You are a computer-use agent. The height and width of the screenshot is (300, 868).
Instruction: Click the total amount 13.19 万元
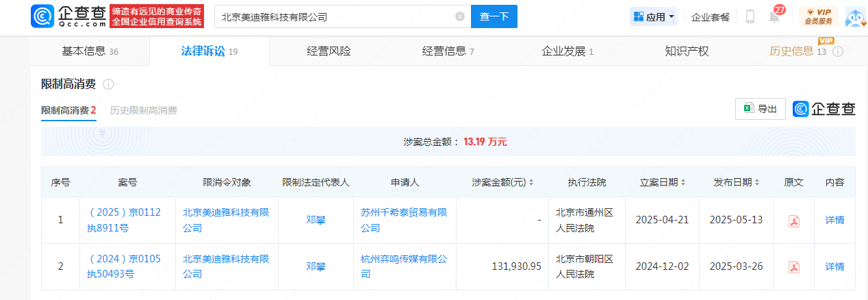(485, 142)
